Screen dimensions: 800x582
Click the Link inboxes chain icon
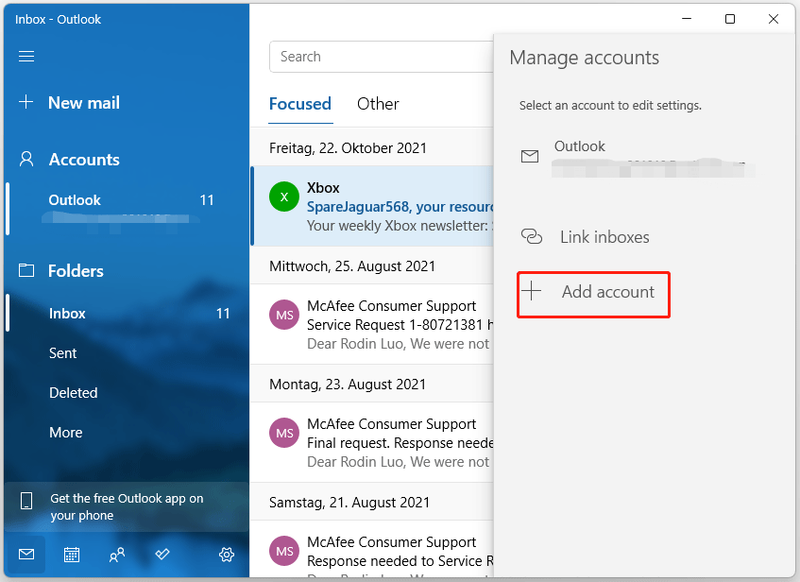531,237
